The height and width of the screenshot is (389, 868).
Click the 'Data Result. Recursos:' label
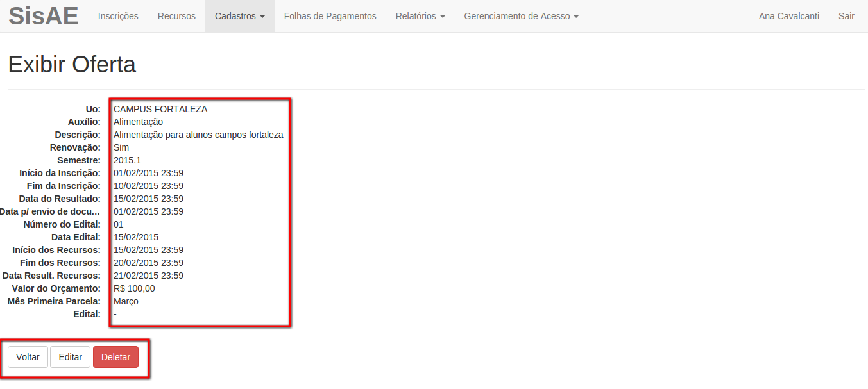(51, 276)
